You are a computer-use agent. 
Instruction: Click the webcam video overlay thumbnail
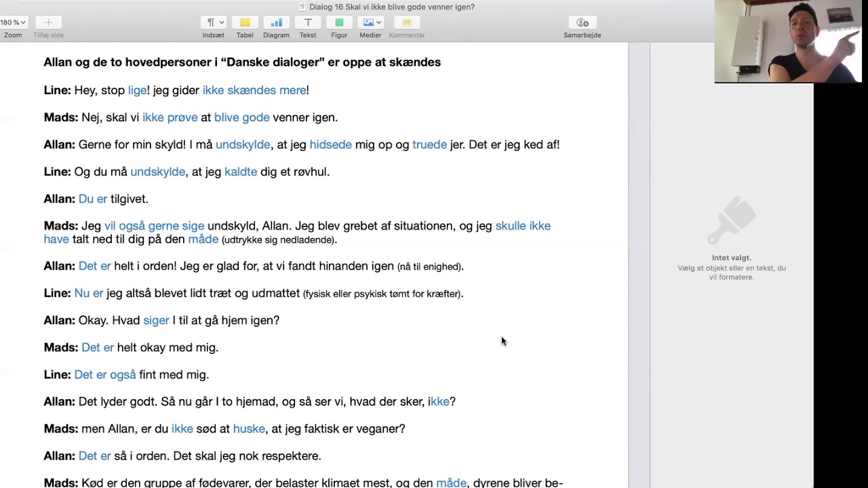[789, 41]
